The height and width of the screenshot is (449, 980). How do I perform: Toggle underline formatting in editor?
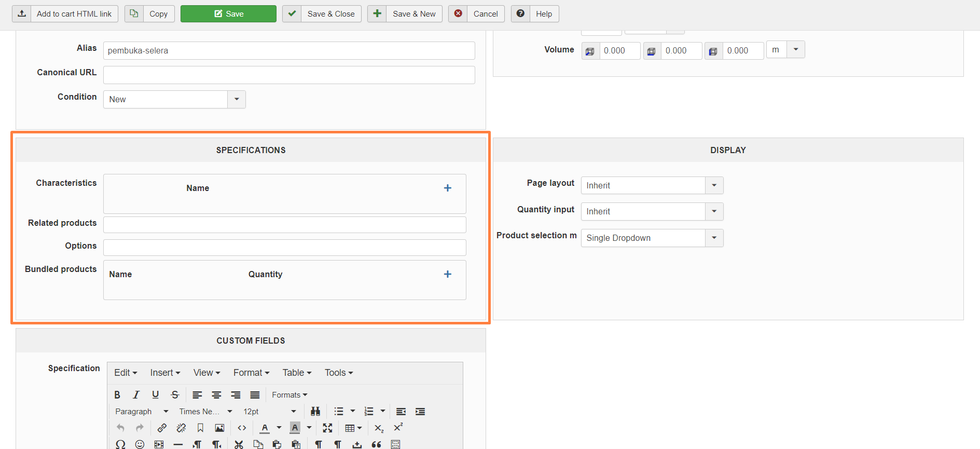(x=155, y=395)
